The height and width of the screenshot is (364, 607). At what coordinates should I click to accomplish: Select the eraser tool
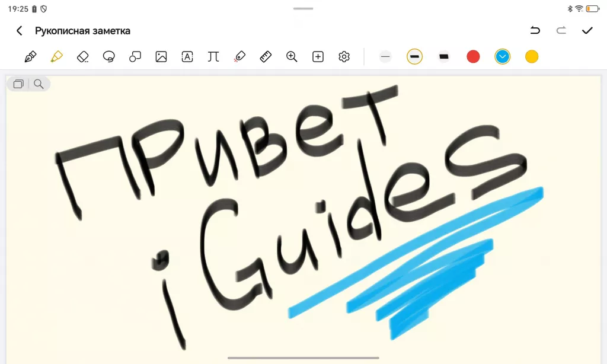(83, 56)
